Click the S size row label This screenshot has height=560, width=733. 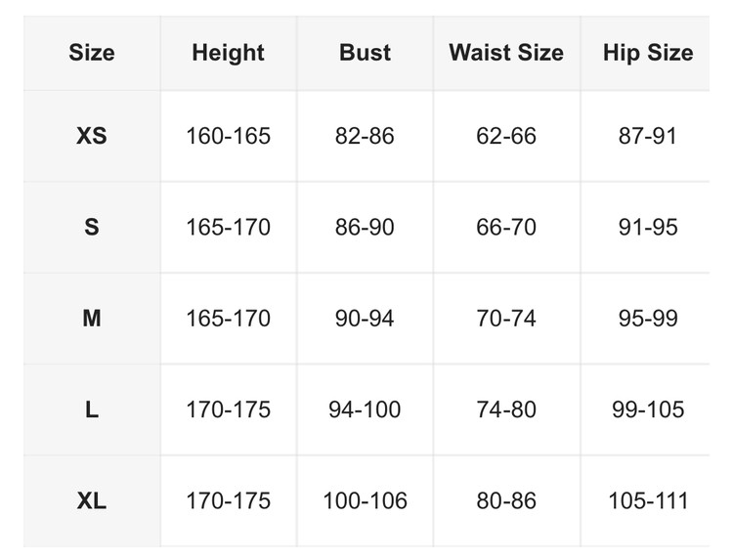click(92, 228)
